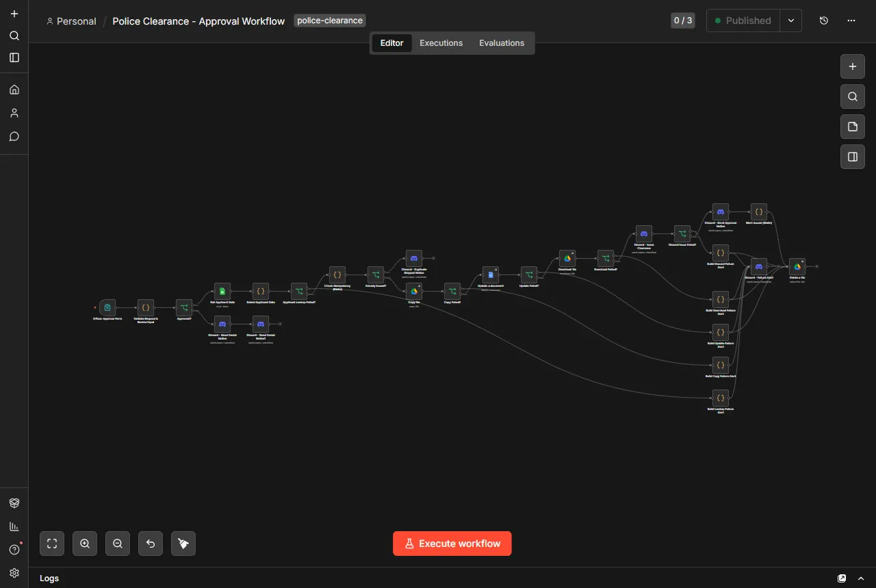Open the Chat icon in sidebar
This screenshot has height=588, width=876.
(x=14, y=136)
